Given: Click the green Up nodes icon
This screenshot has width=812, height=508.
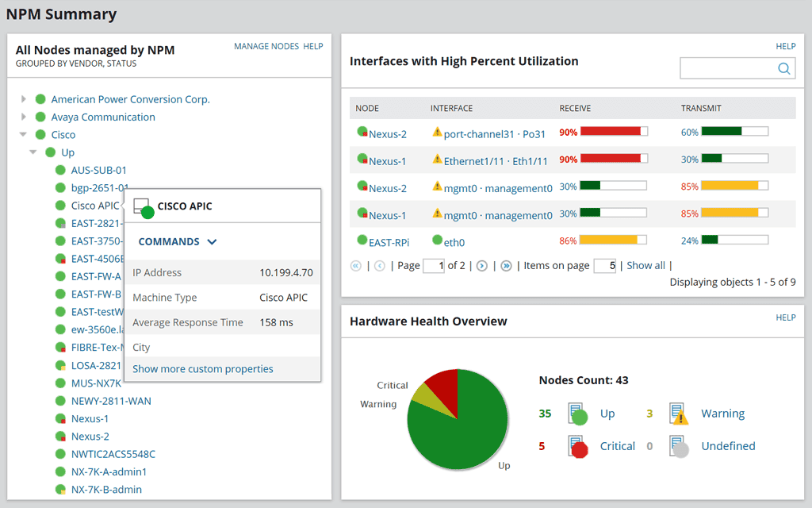Looking at the screenshot, I should [x=578, y=414].
